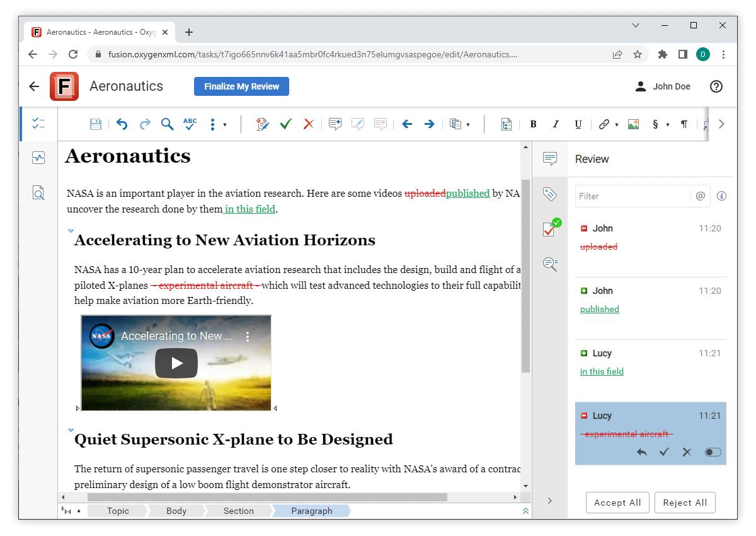Image resolution: width=756 pixels, height=536 pixels.
Task: Select "Body" in the breadcrumb bar
Action: point(176,511)
